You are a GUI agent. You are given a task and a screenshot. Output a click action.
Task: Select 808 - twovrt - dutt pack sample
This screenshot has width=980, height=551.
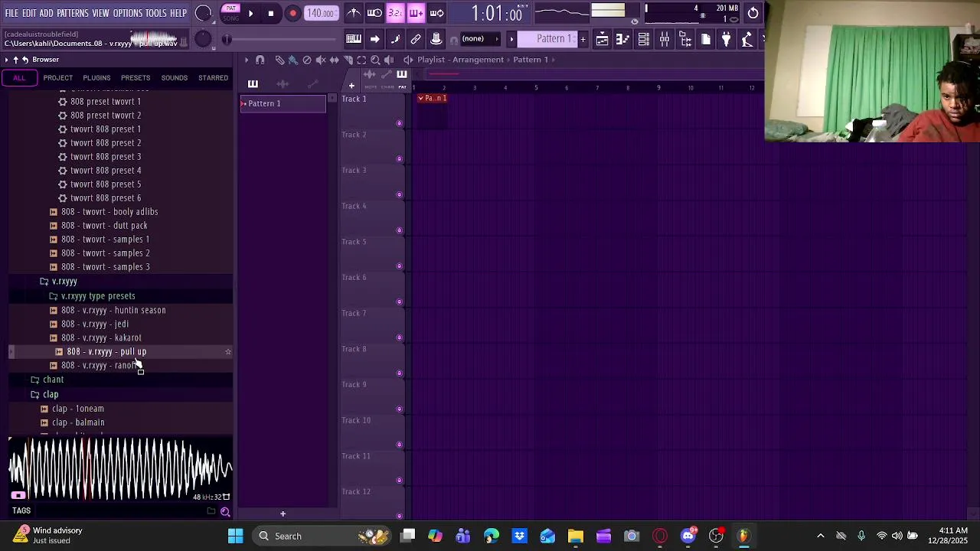(x=104, y=226)
